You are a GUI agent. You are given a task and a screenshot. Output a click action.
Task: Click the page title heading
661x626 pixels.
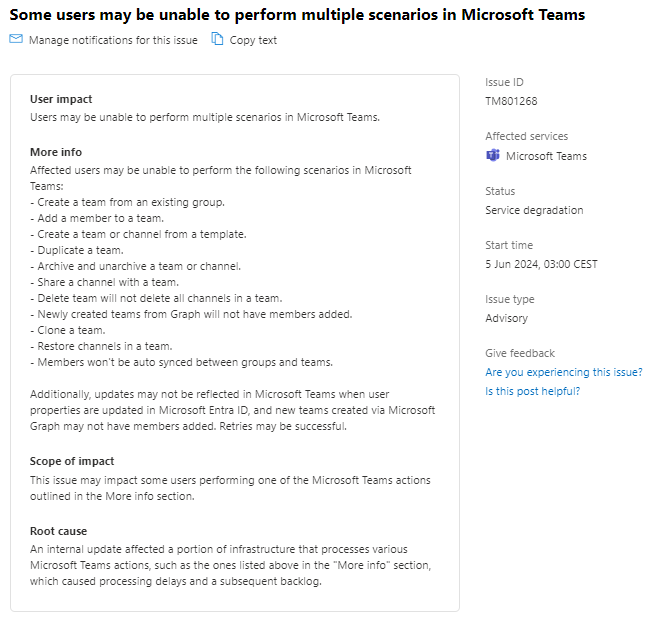[x=297, y=15]
